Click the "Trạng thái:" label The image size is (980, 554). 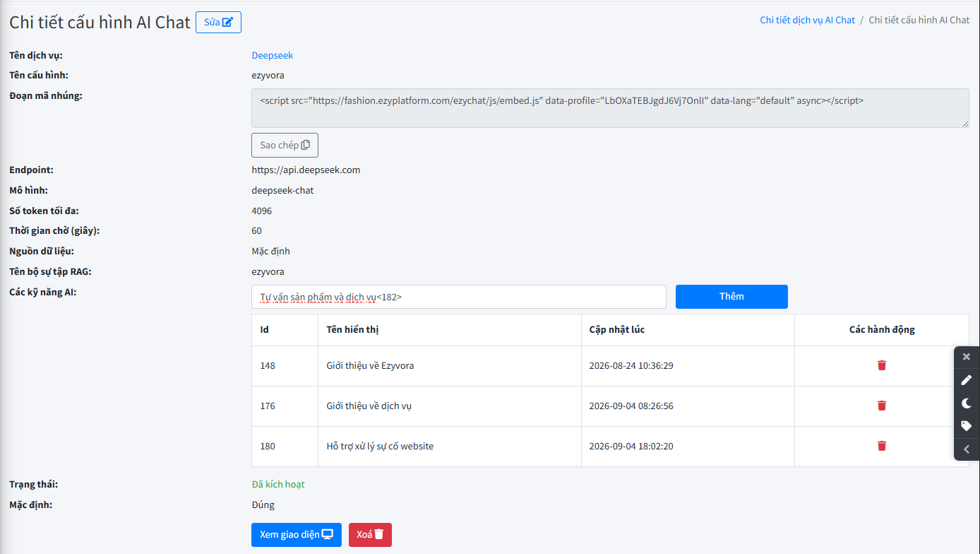[33, 485]
